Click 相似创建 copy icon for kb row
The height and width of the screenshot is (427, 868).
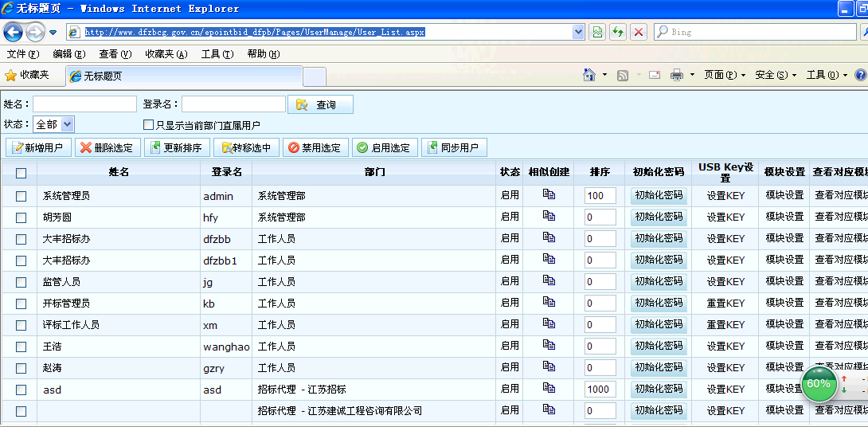click(549, 301)
